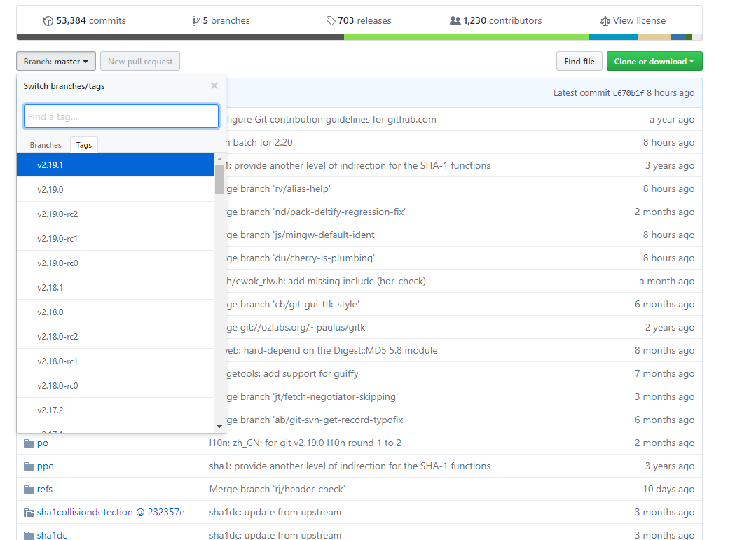Viewport: 756px width, 540px height.
Task: Click the dark gray language bar segment
Action: coord(180,37)
